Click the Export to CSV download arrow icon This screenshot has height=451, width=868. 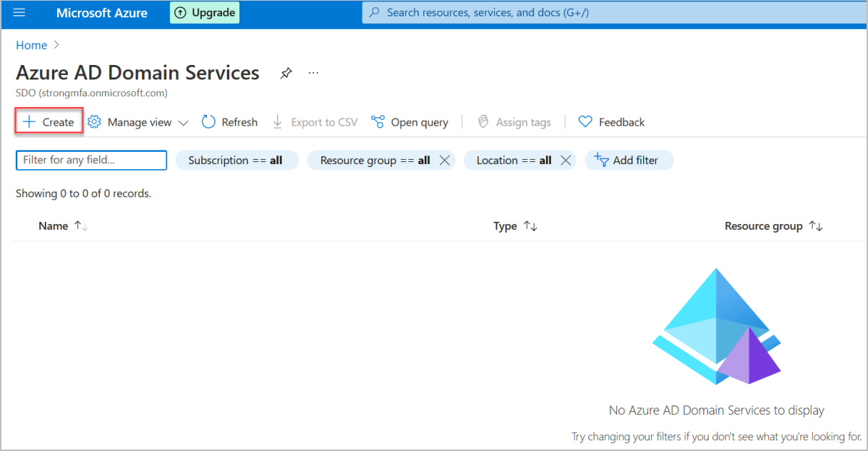point(278,122)
